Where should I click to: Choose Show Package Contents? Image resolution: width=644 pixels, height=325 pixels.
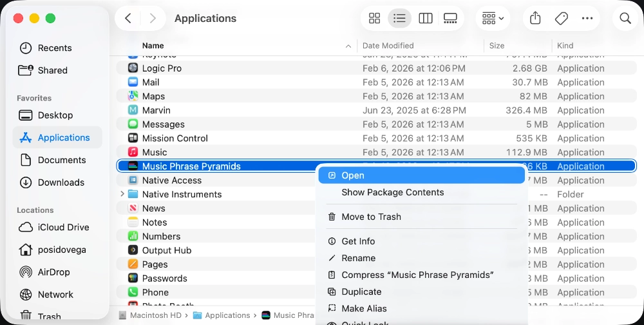click(421, 192)
